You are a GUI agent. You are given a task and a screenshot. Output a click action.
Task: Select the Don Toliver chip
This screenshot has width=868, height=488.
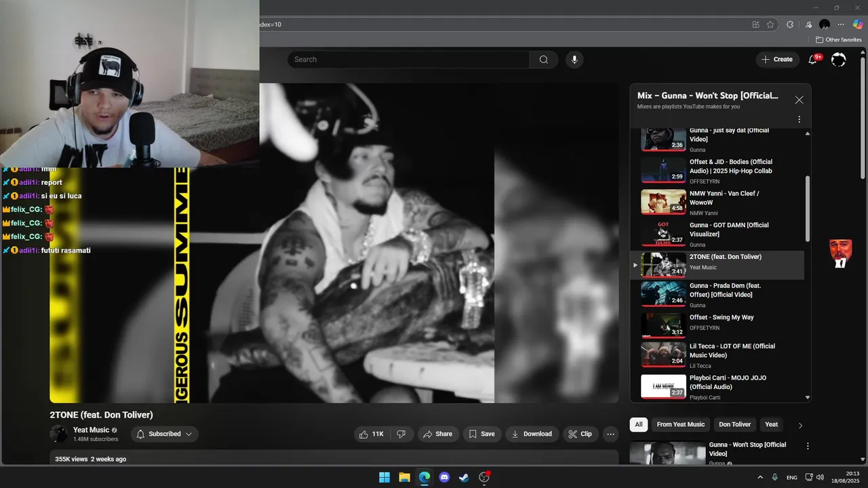[x=734, y=424]
